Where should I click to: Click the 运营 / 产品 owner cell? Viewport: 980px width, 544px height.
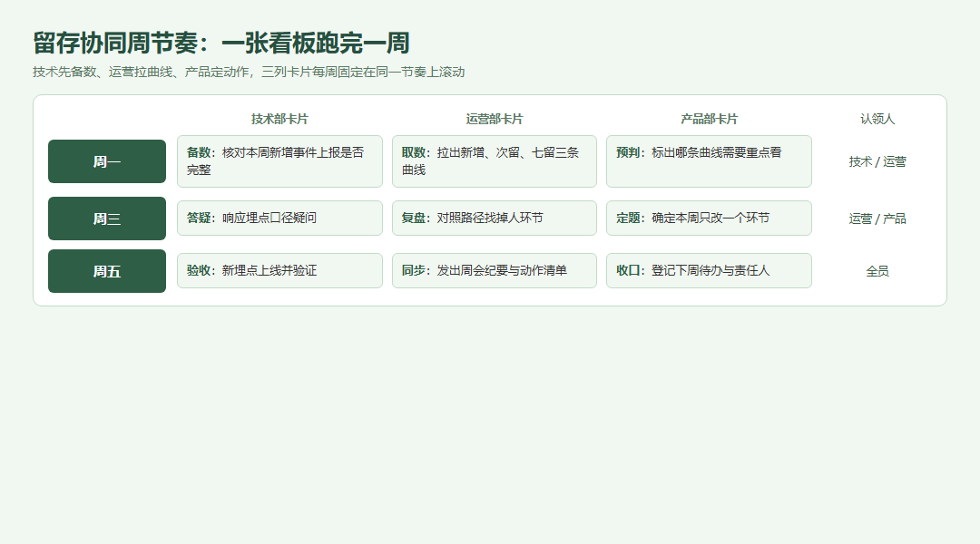[877, 219]
